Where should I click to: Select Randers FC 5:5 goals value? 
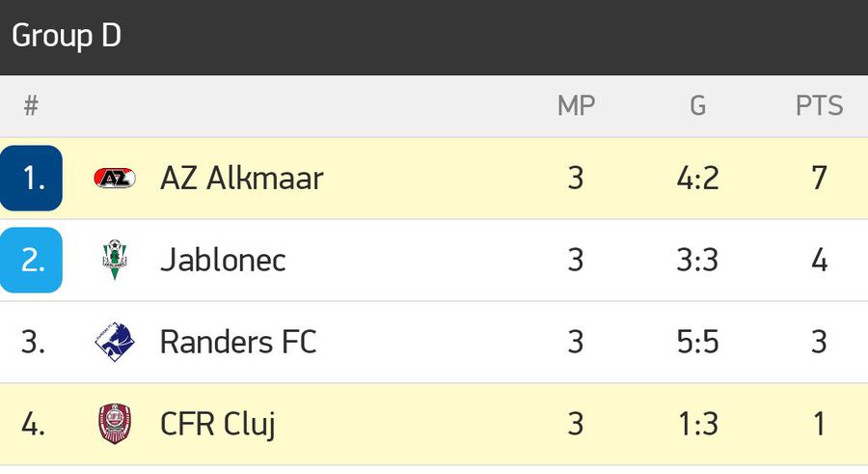(697, 342)
